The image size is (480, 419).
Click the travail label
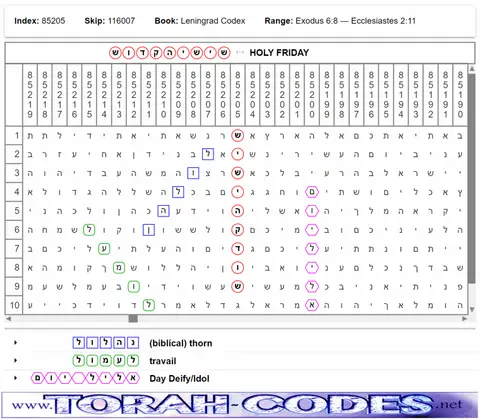click(x=163, y=361)
